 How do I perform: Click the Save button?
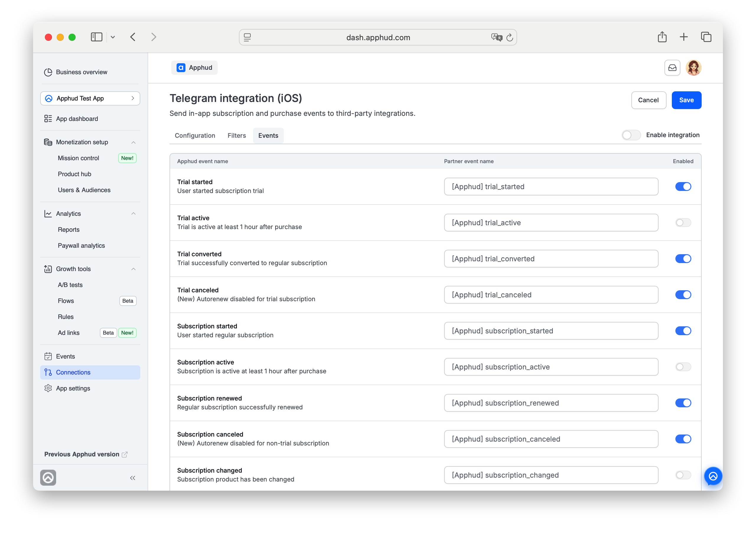coord(686,100)
